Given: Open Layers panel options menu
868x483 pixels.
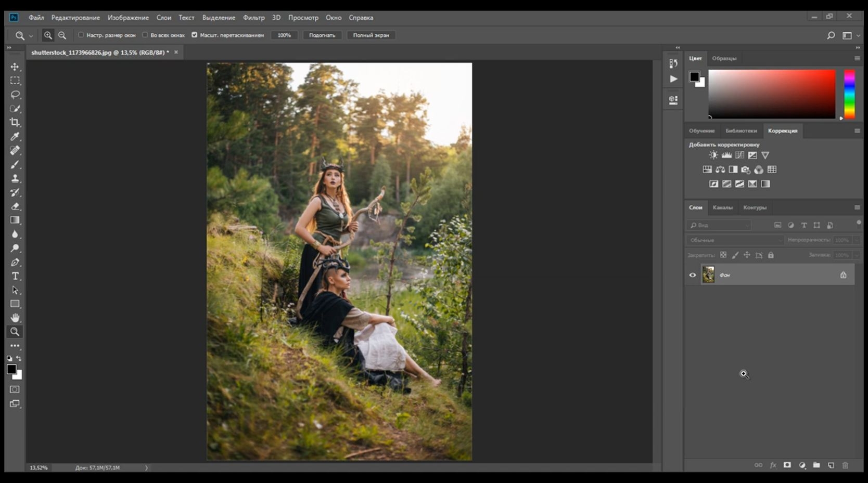Looking at the screenshot, I should tap(857, 207).
